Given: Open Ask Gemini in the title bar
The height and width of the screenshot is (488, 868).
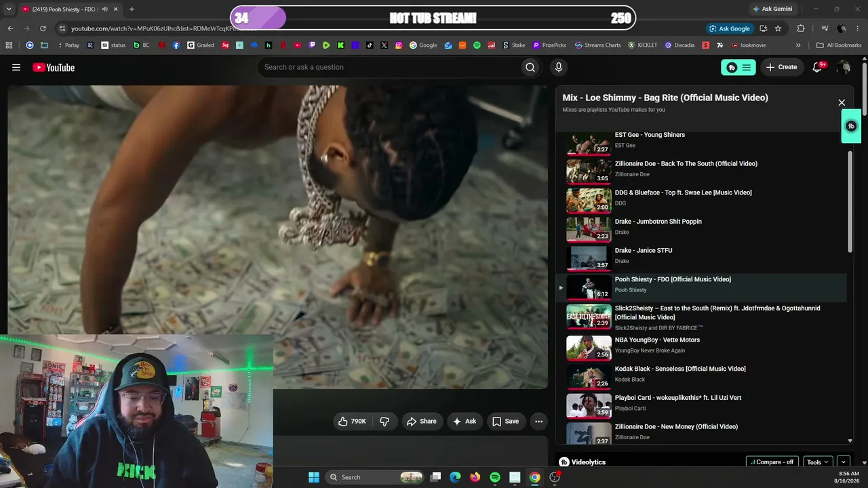Looking at the screenshot, I should tap(772, 9).
